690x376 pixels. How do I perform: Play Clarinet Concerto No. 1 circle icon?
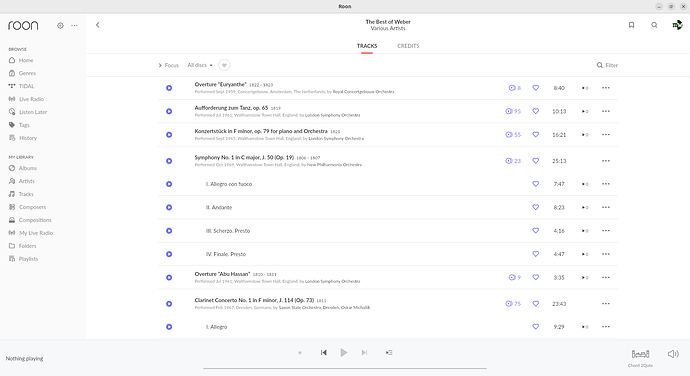tap(169, 304)
